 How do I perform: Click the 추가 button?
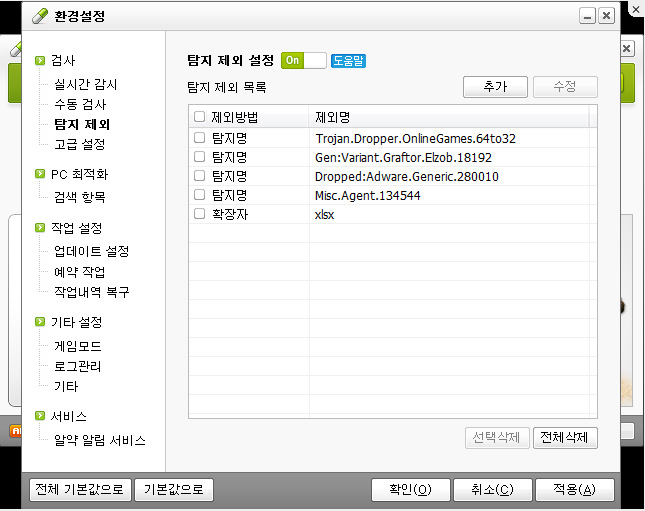click(495, 87)
